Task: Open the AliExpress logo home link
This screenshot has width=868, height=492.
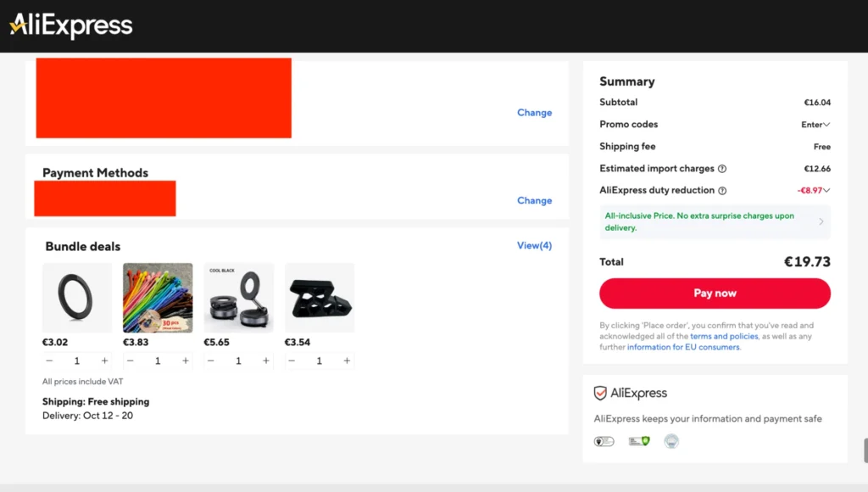Action: pos(71,25)
